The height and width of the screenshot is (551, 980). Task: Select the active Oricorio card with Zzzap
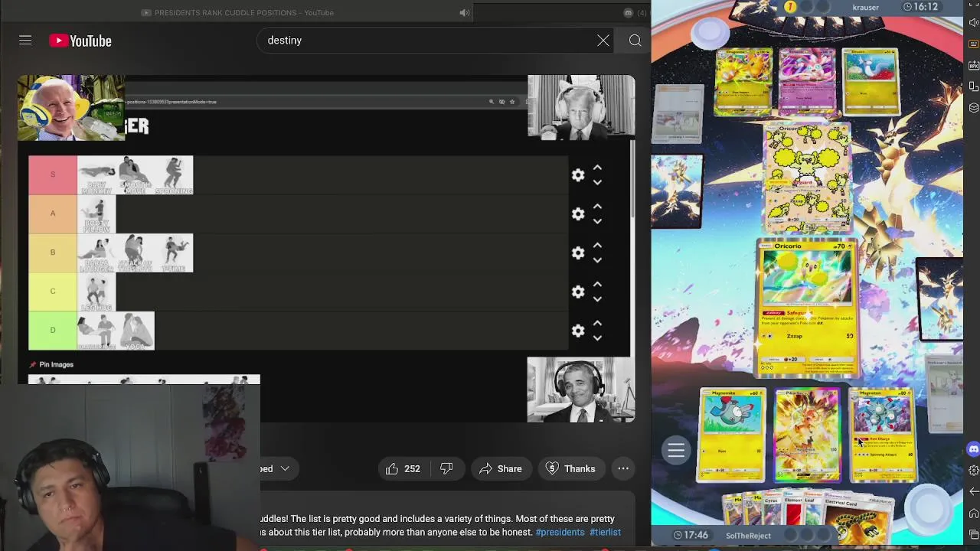point(807,308)
